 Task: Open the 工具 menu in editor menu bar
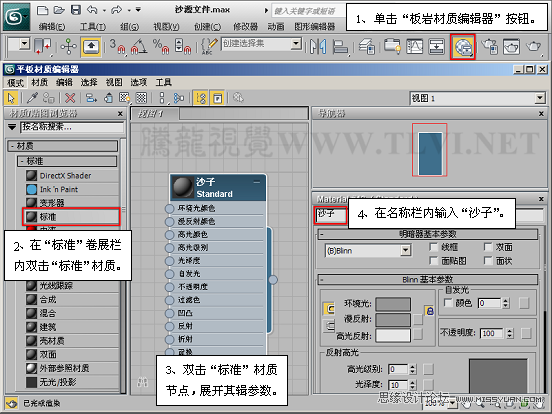click(163, 82)
